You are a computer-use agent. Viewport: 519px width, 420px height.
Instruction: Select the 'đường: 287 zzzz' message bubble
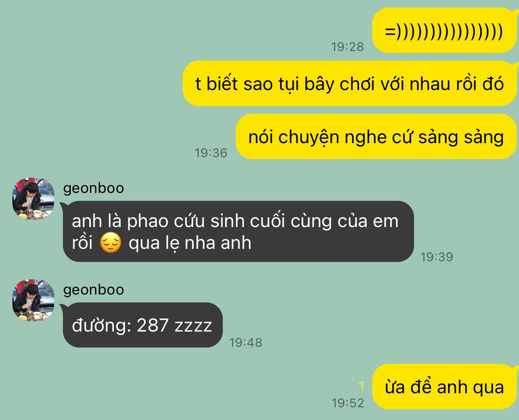point(142,325)
